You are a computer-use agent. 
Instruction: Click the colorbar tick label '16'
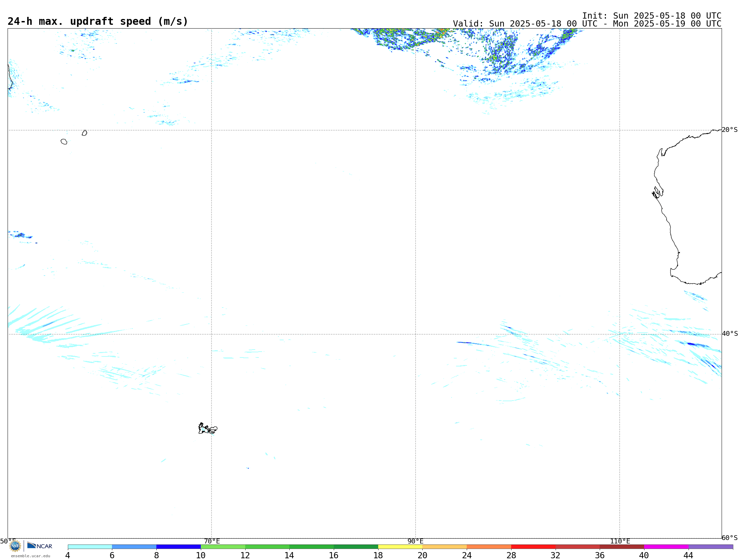coord(334,556)
